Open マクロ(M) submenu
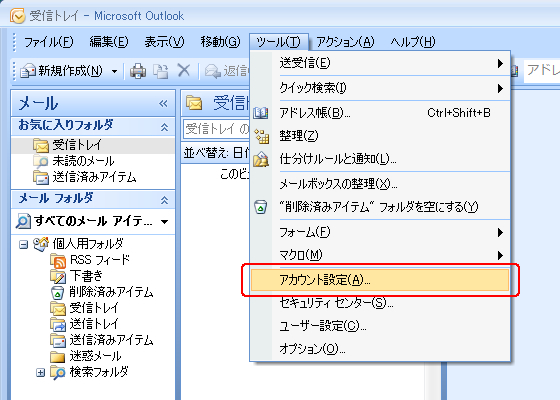Image resolution: width=560 pixels, height=400 pixels. coord(380,255)
